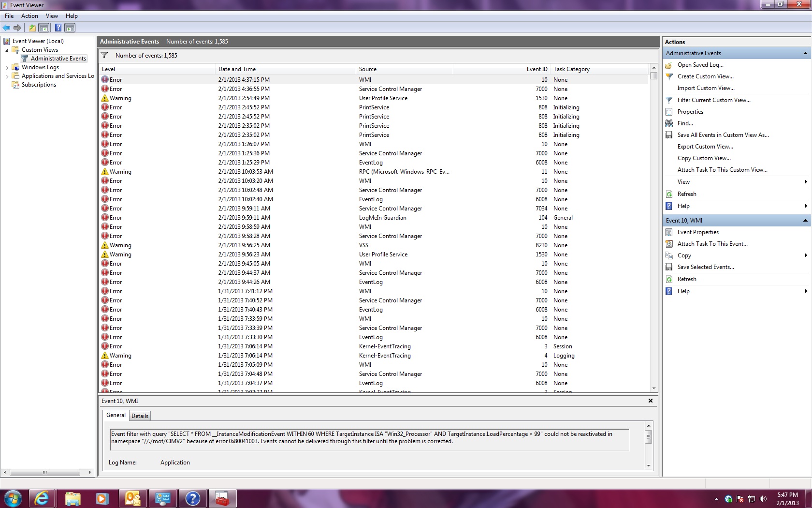Screen dimensions: 812x508
Task: Click Create Custom View funnel icon
Action: [669, 76]
